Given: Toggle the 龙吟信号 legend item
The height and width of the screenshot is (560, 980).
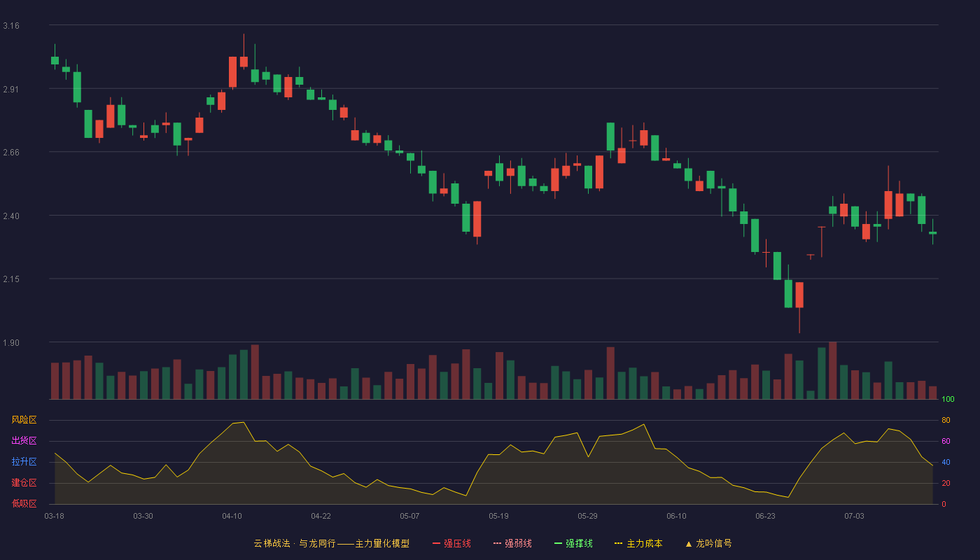Looking at the screenshot, I should pyautogui.click(x=708, y=543).
